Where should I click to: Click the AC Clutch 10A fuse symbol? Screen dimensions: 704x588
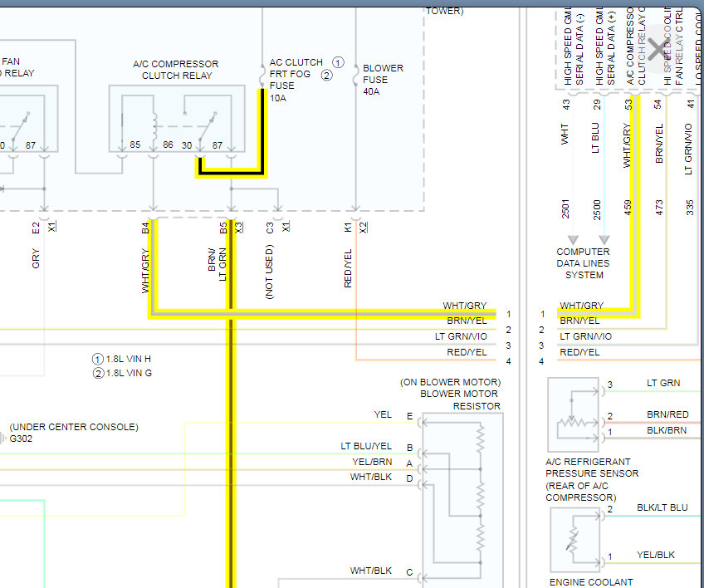coord(262,76)
